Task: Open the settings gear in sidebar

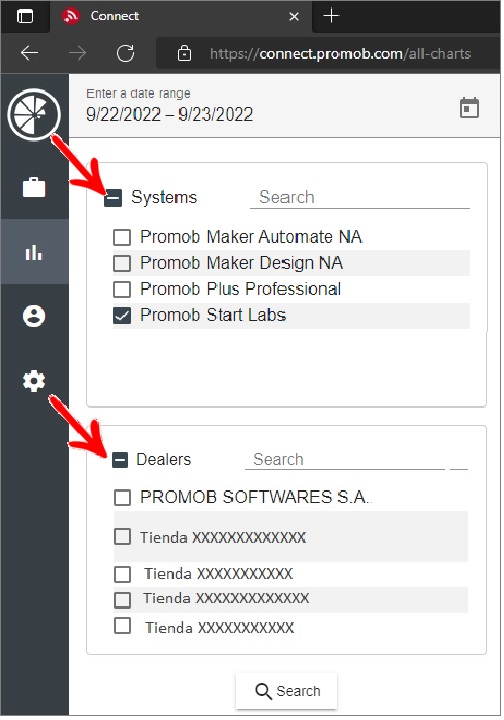Action: 34,381
